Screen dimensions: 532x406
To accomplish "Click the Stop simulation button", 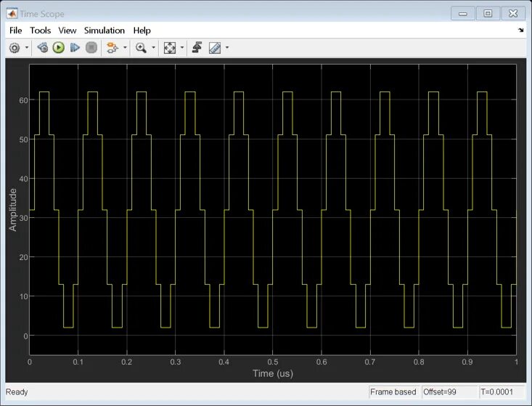I will tap(91, 47).
